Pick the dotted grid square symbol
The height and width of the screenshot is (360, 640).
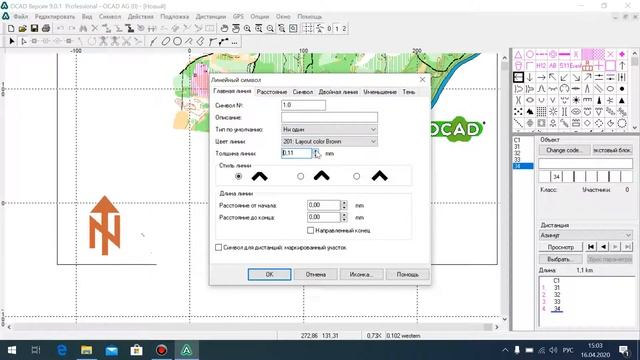[x=541, y=111]
